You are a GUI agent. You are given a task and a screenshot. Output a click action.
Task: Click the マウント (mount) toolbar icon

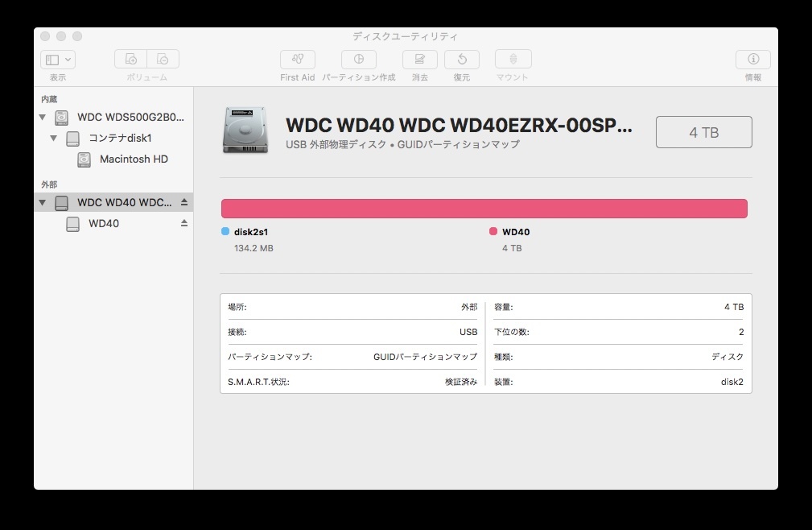pyautogui.click(x=513, y=59)
